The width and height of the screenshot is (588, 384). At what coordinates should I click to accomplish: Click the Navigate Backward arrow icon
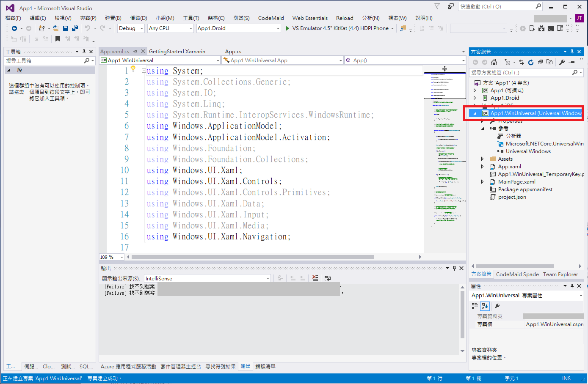(14, 28)
